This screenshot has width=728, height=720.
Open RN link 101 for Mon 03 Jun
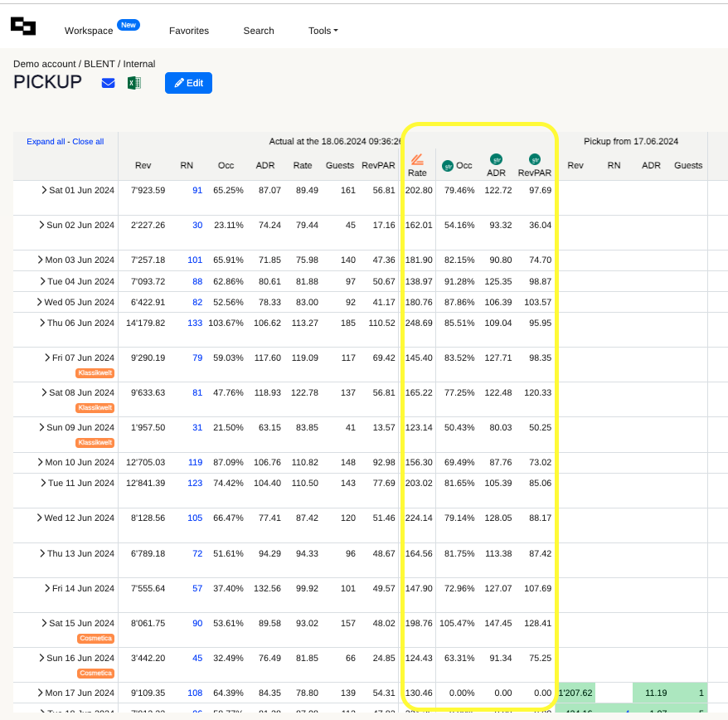pos(195,260)
